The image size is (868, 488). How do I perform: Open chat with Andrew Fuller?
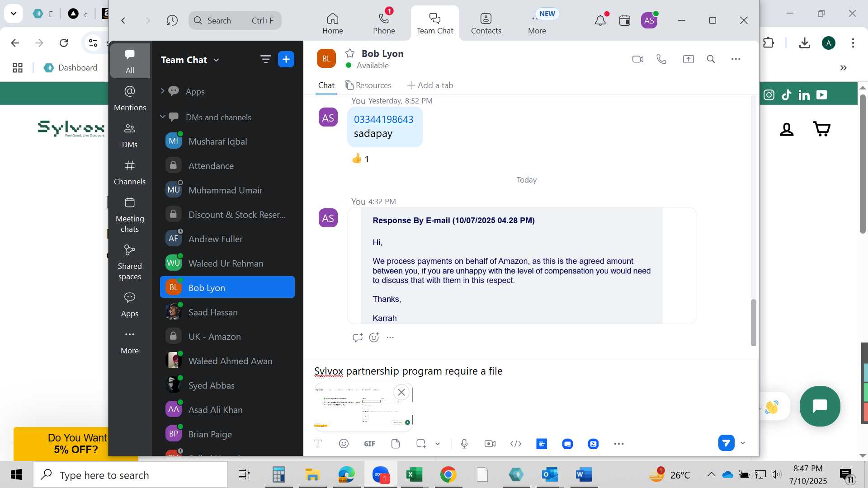point(227,239)
